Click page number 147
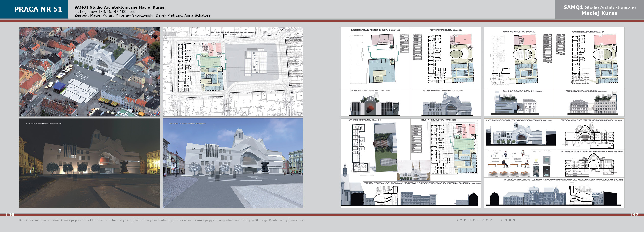 [634, 215]
